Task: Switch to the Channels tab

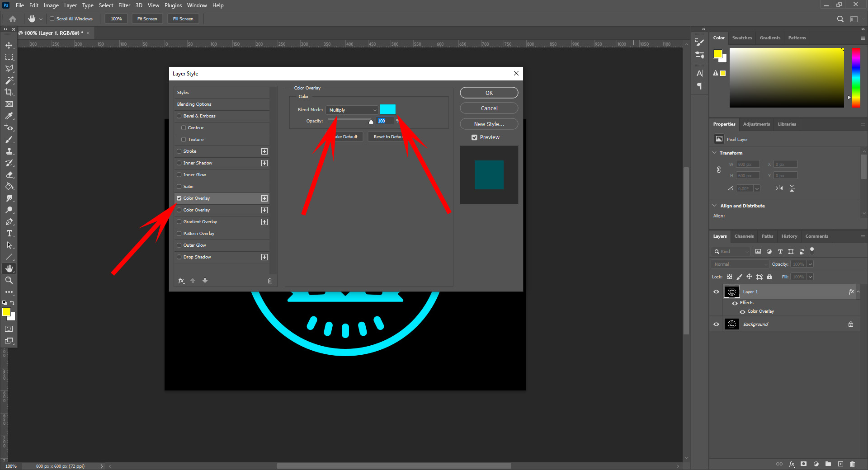Action: point(744,236)
